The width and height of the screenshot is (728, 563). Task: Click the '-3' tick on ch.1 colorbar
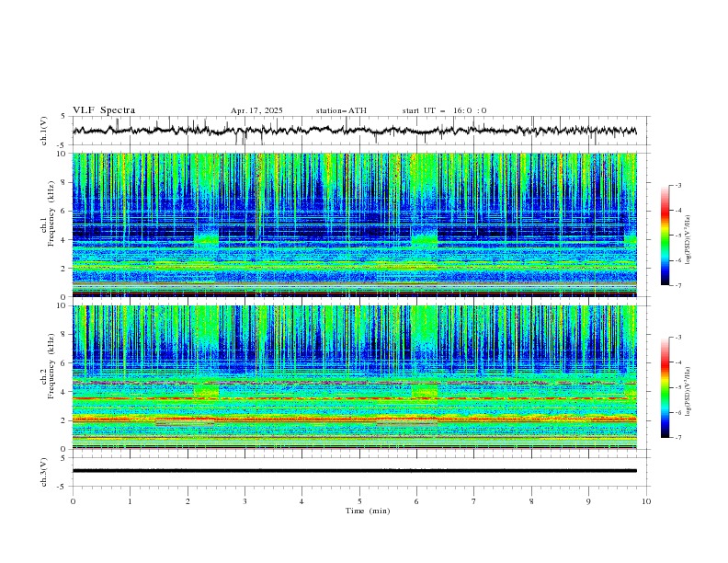pyautogui.click(x=677, y=185)
